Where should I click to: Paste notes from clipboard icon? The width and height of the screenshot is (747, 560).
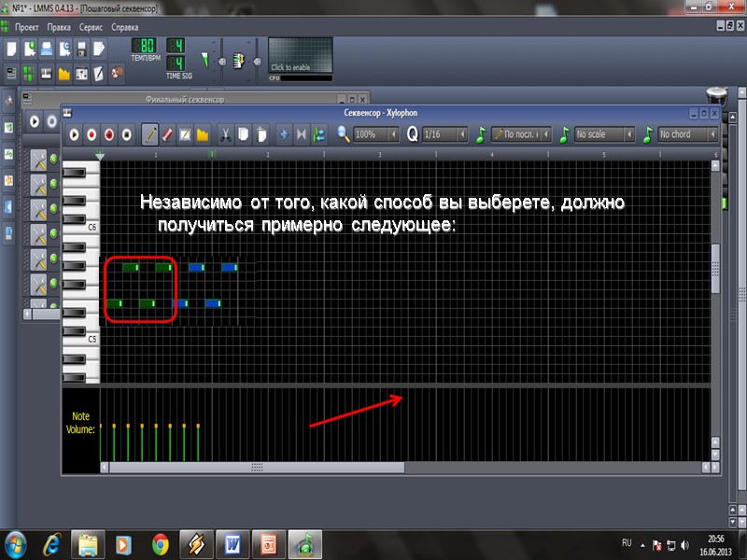261,134
